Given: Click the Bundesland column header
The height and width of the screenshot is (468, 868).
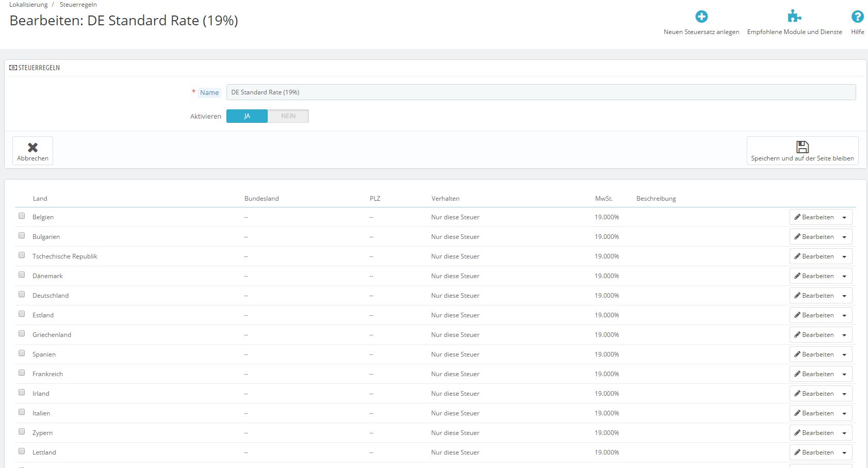Looking at the screenshot, I should point(261,199).
